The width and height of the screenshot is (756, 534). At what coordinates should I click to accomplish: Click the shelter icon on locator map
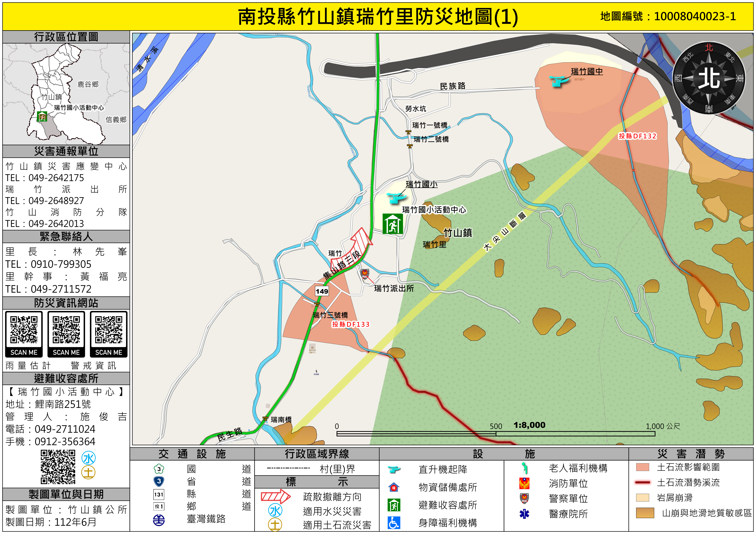click(x=42, y=116)
